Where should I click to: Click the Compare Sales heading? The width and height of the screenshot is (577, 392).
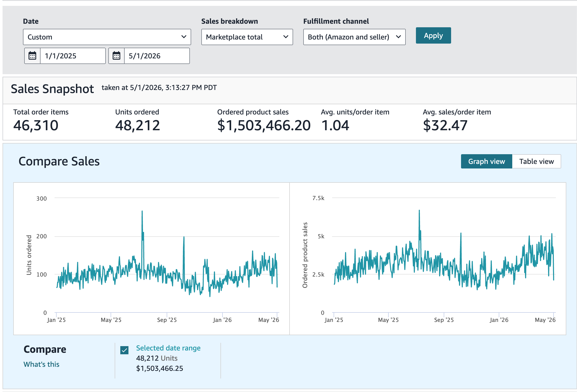[x=59, y=161]
